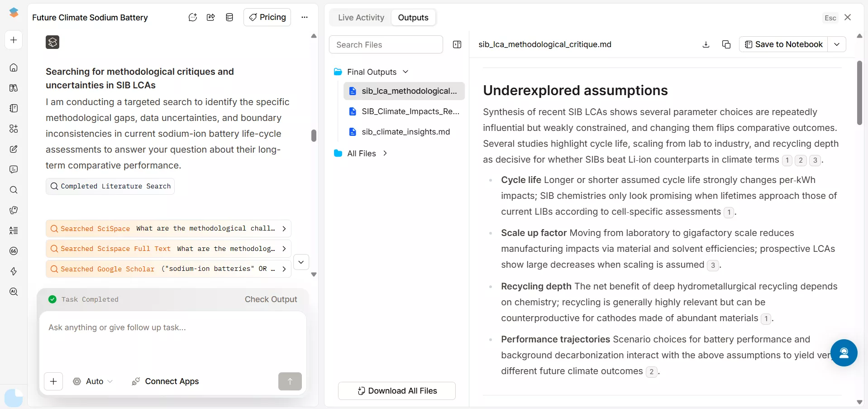Expand the All Files tree
This screenshot has width=868, height=409.
pos(386,154)
